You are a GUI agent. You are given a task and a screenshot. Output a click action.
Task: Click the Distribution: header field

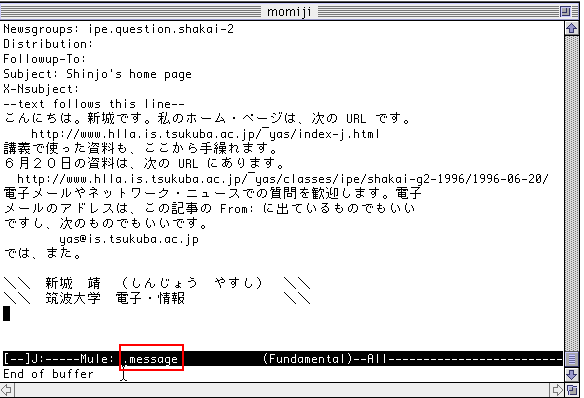48,44
